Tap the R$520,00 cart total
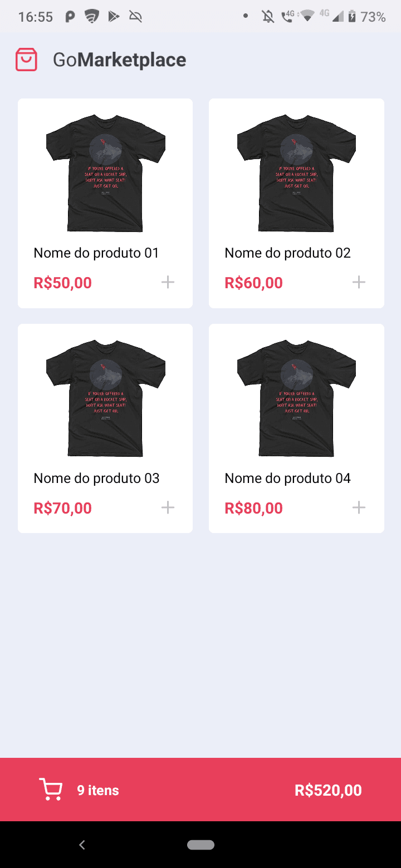This screenshot has height=868, width=401. 328,790
